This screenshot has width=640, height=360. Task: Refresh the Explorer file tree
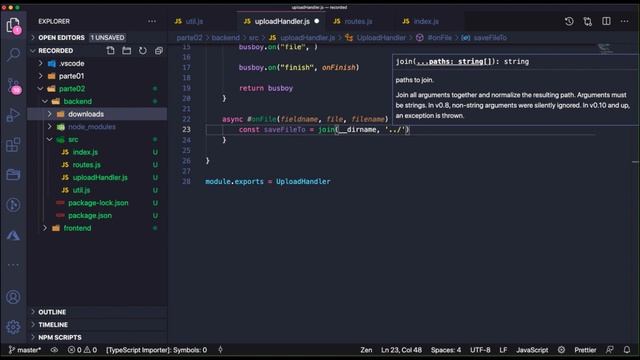(x=142, y=51)
